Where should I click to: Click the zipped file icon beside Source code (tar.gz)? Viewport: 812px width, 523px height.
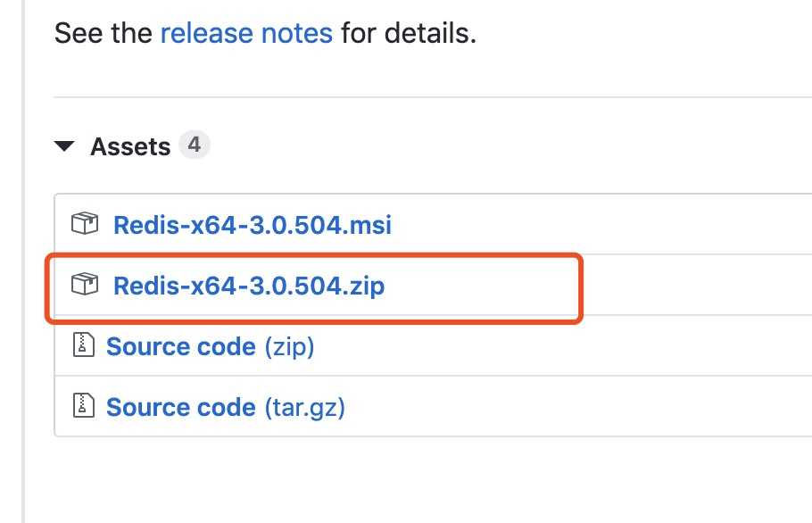83,405
